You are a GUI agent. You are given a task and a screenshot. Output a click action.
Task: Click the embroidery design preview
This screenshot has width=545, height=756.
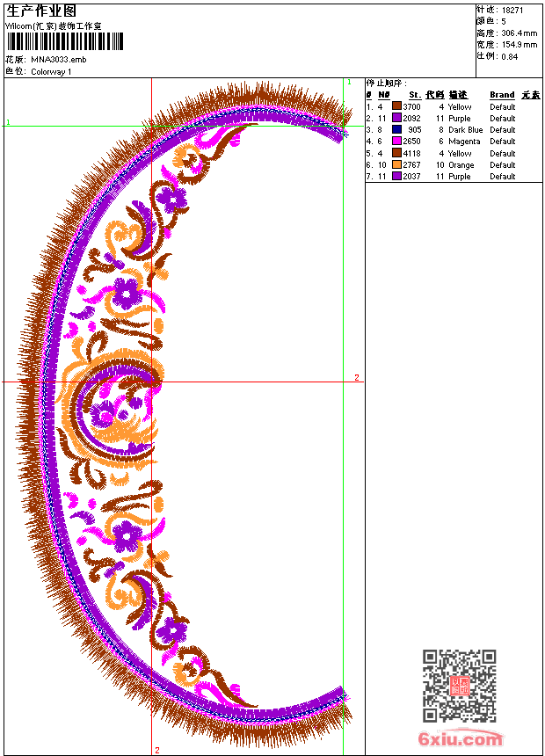[185, 415]
